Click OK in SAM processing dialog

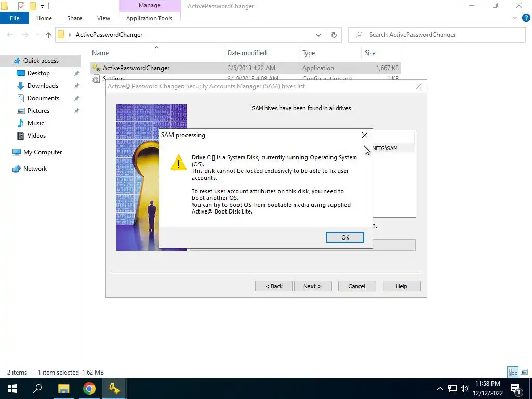coord(345,237)
